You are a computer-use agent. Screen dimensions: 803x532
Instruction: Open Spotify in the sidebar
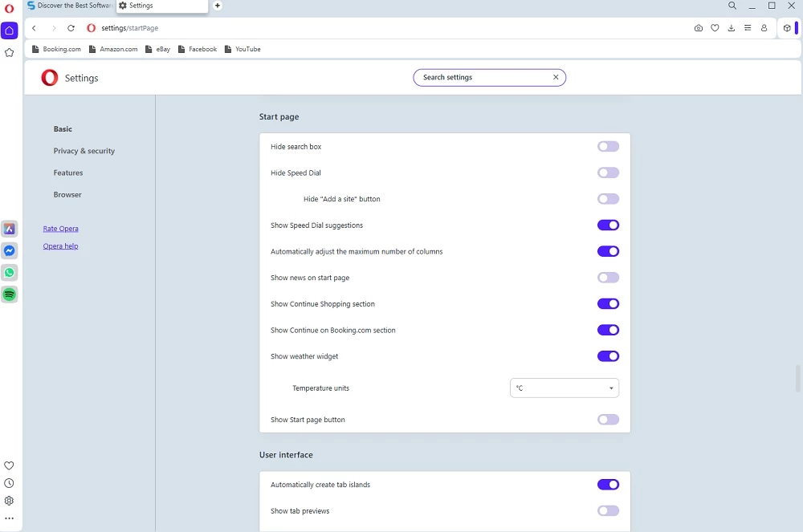[9, 294]
